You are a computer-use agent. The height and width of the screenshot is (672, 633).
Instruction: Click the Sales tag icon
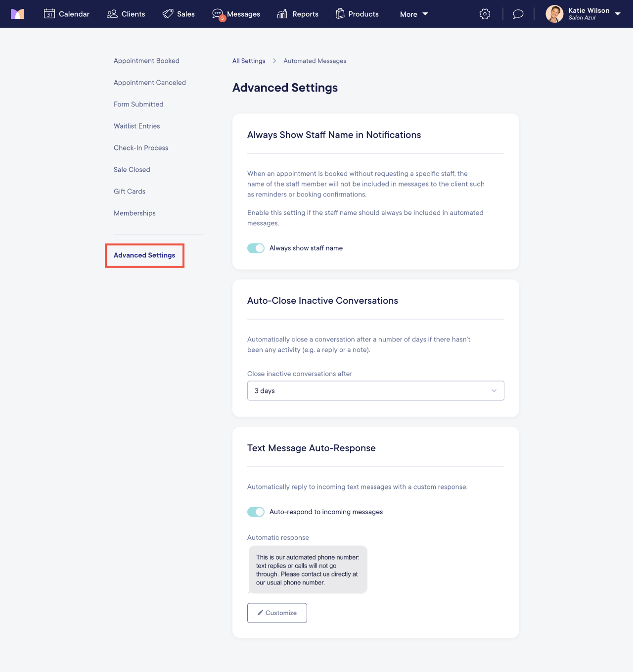point(168,14)
